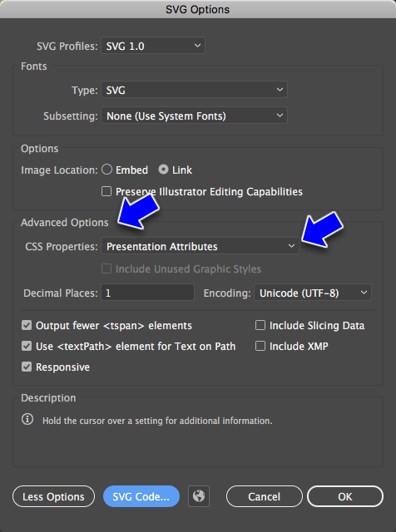The width and height of the screenshot is (396, 532).
Task: Click the 'SVG Options' title text
Action: [x=198, y=9]
